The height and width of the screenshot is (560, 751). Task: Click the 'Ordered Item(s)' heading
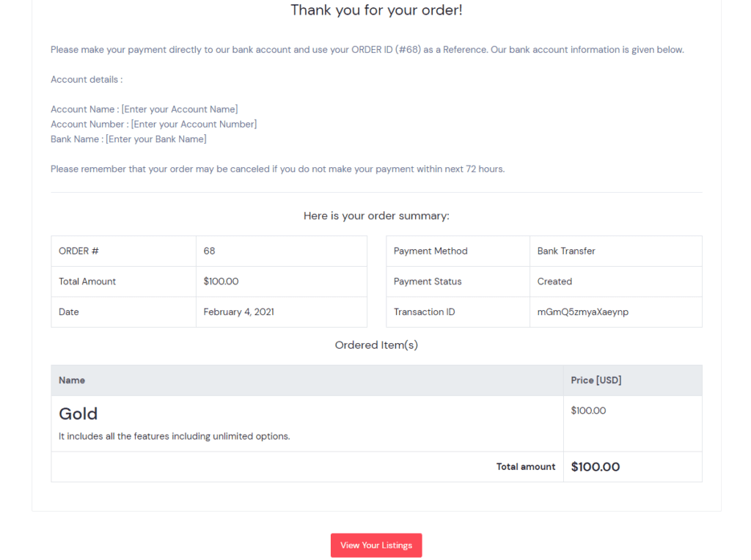coord(376,345)
